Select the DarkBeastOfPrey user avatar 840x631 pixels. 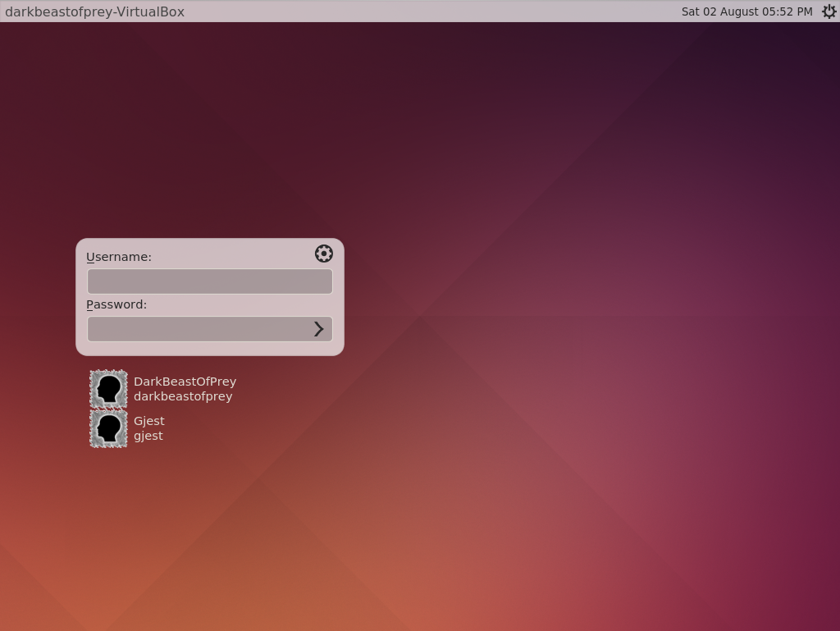(108, 389)
